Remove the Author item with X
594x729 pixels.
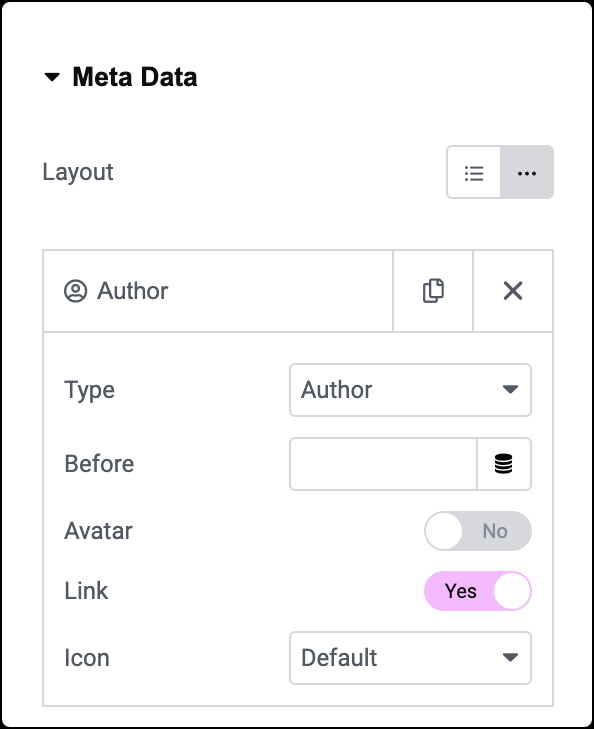513,291
